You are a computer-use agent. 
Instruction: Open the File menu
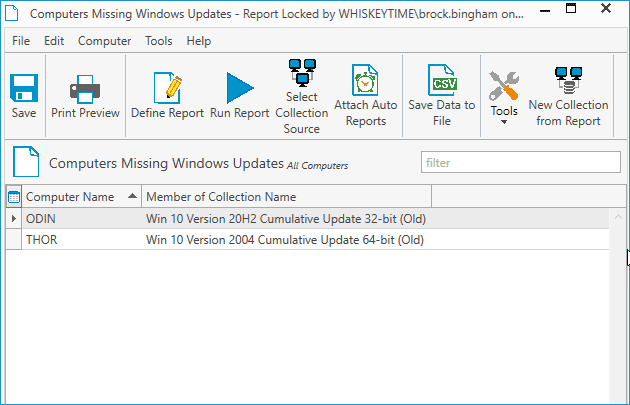[x=21, y=41]
